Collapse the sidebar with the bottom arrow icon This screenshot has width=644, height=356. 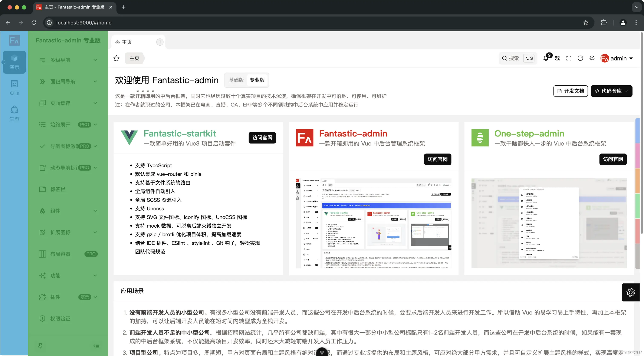tap(96, 346)
